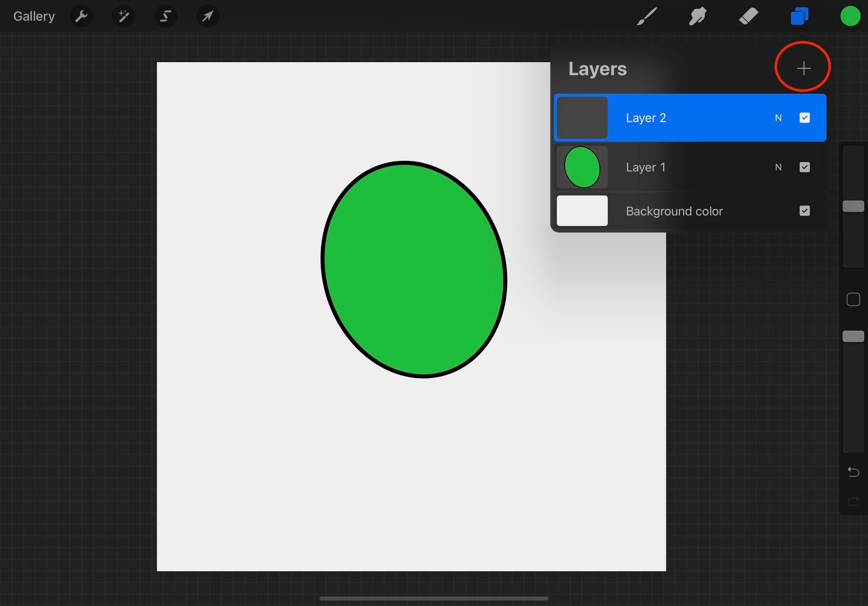Disable the Background color layer
The width and height of the screenshot is (868, 606).
tap(805, 211)
